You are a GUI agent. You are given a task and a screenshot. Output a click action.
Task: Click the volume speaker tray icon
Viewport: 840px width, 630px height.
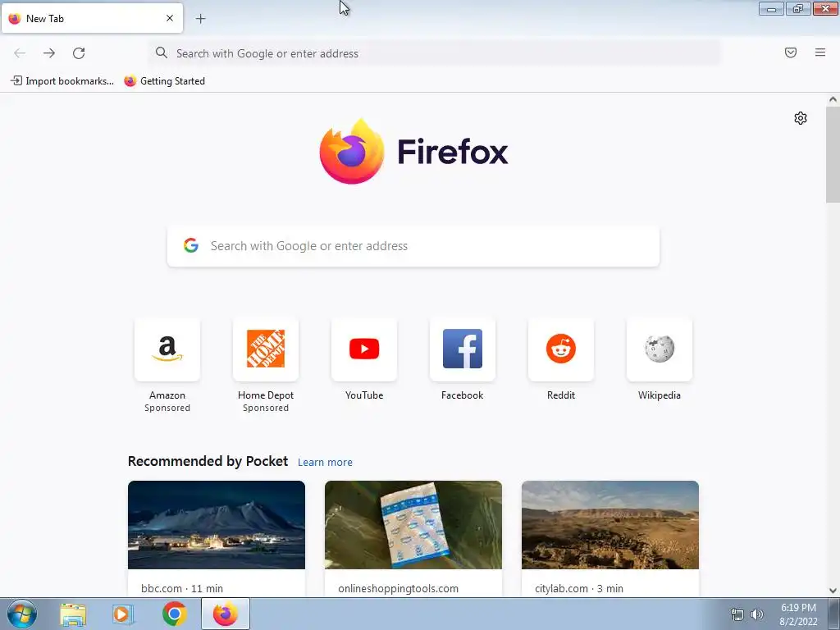(x=757, y=614)
